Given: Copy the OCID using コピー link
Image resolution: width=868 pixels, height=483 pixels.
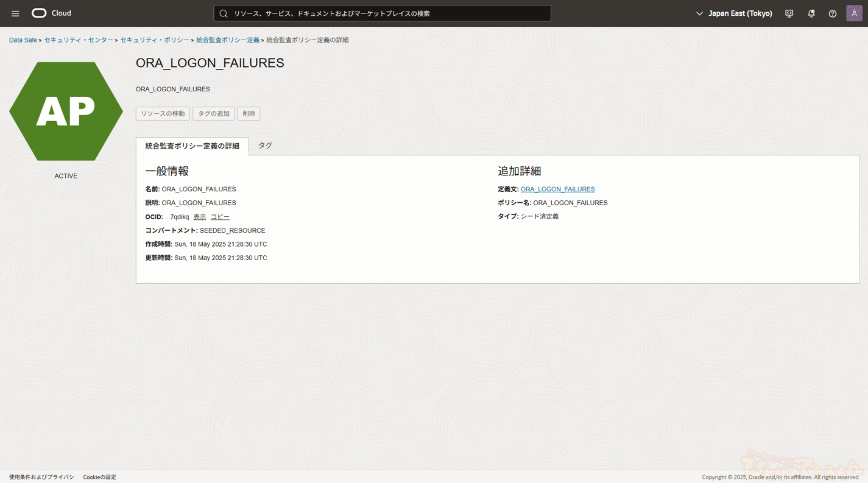Looking at the screenshot, I should coord(220,217).
